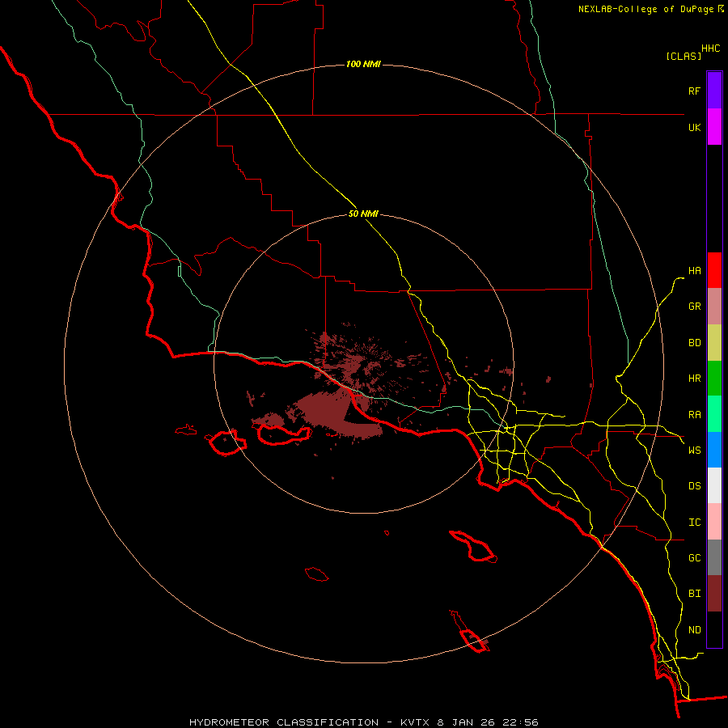Click the BD legend label
Image resolution: width=728 pixels, height=728 pixels.
[x=695, y=343]
